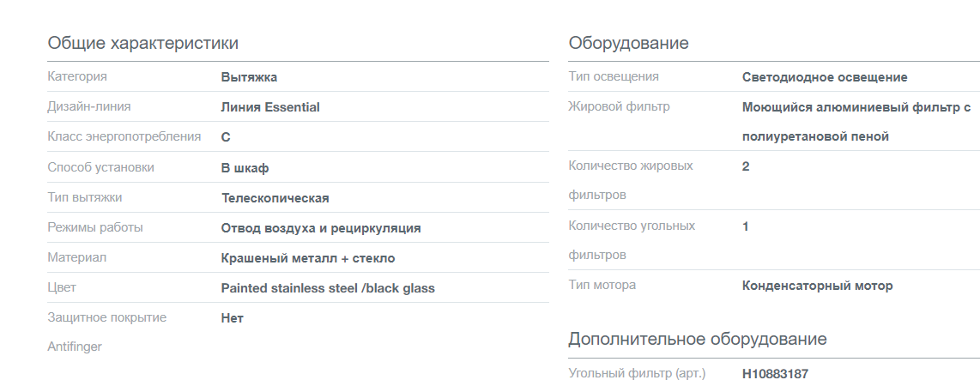Click the "Линия Essential" design line value
980x392 pixels.
coord(270,107)
